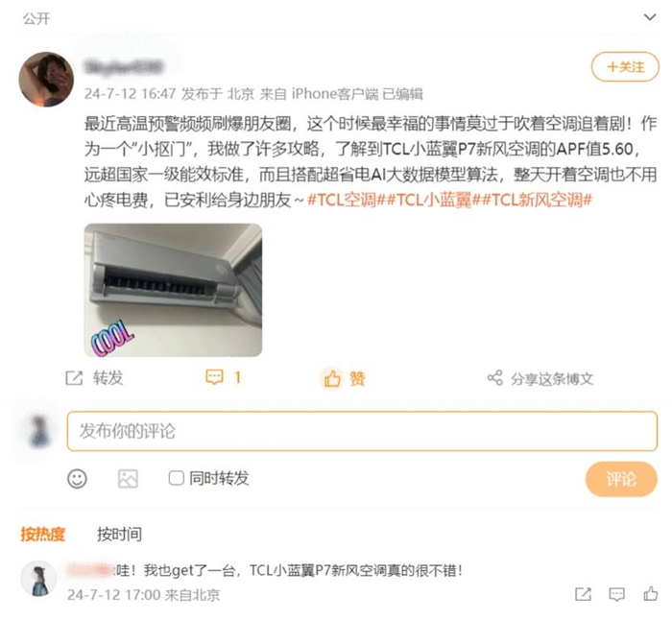Image resolution: width=672 pixels, height=621 pixels.
Task: Focus the 发布你的评论 comment field
Action: click(x=362, y=431)
